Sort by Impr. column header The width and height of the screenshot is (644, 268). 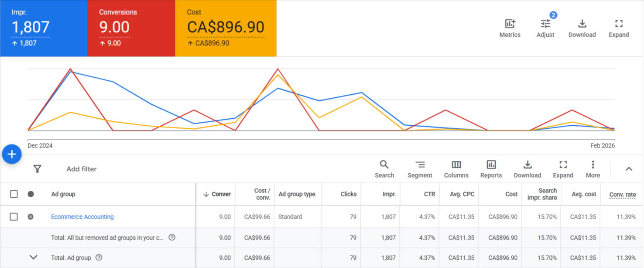389,194
